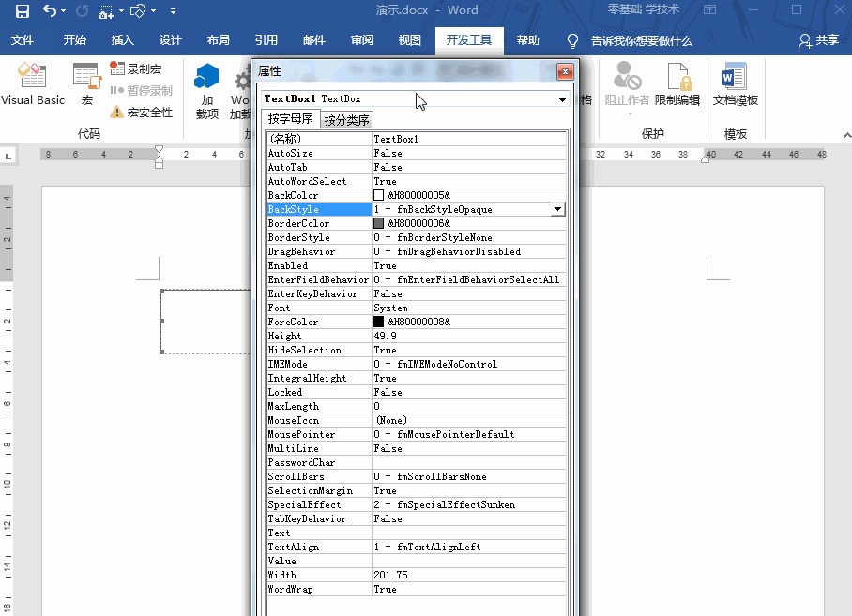Viewport: 852px width, 616px height.
Task: Open 文档模板 document template dialog
Action: point(735,86)
